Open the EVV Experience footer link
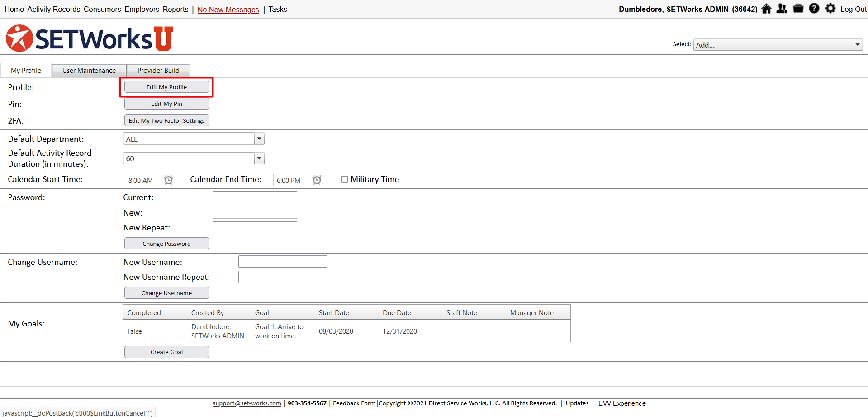868x417 pixels. click(x=622, y=403)
